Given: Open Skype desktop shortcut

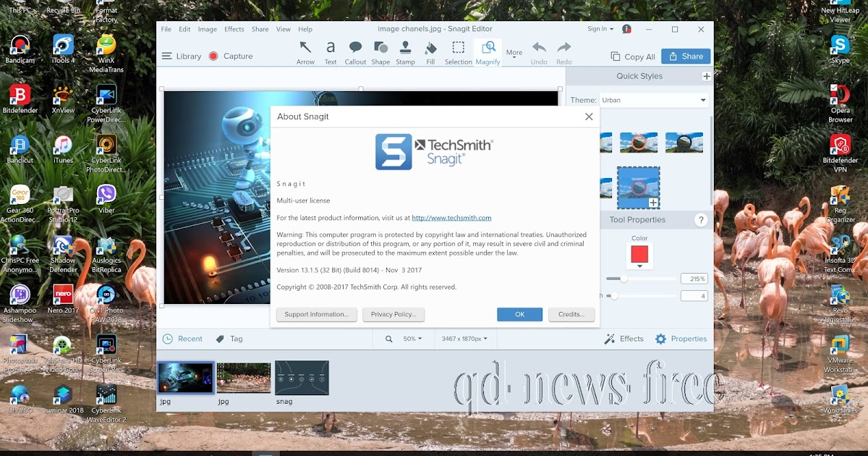Looking at the screenshot, I should (x=840, y=49).
